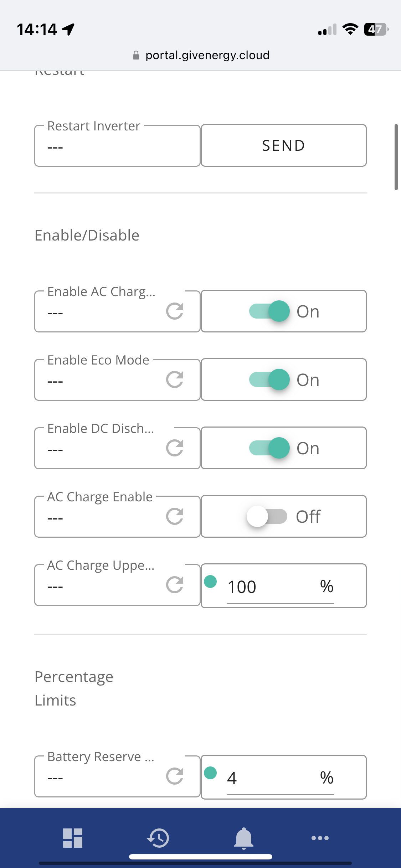401x868 pixels.
Task: Disable the Enable DC Discharge switch
Action: [x=269, y=448]
